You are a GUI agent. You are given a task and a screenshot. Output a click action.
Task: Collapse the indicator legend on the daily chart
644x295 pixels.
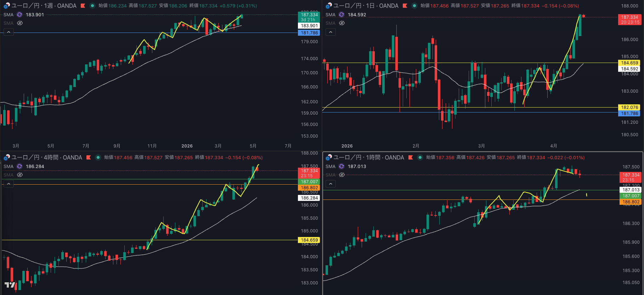click(331, 32)
